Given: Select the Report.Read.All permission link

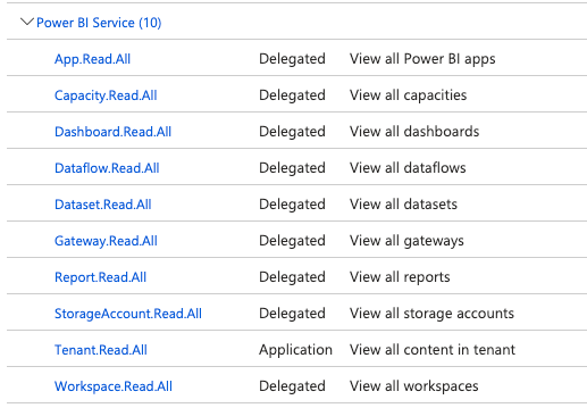Looking at the screenshot, I should point(100,277).
